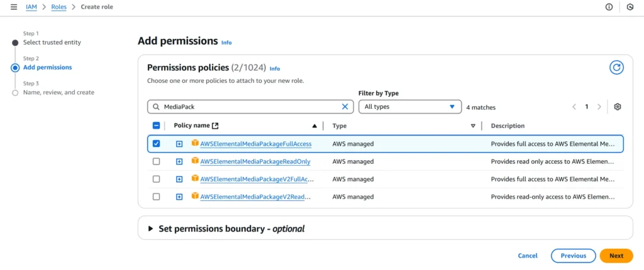
Task: Click orange icon beside AWSElementalMediaPackageV2FullAc...
Action: point(195,178)
